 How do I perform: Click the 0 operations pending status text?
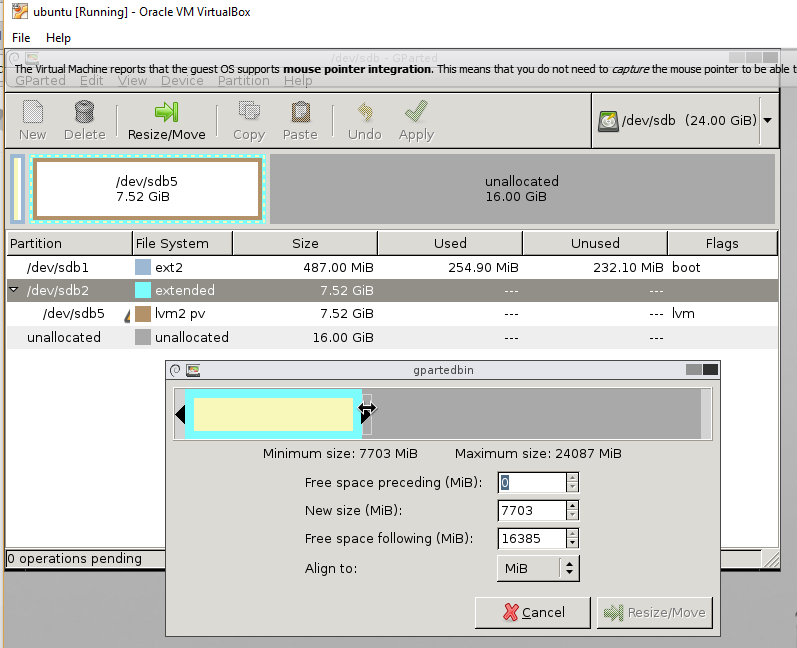[x=75, y=559]
